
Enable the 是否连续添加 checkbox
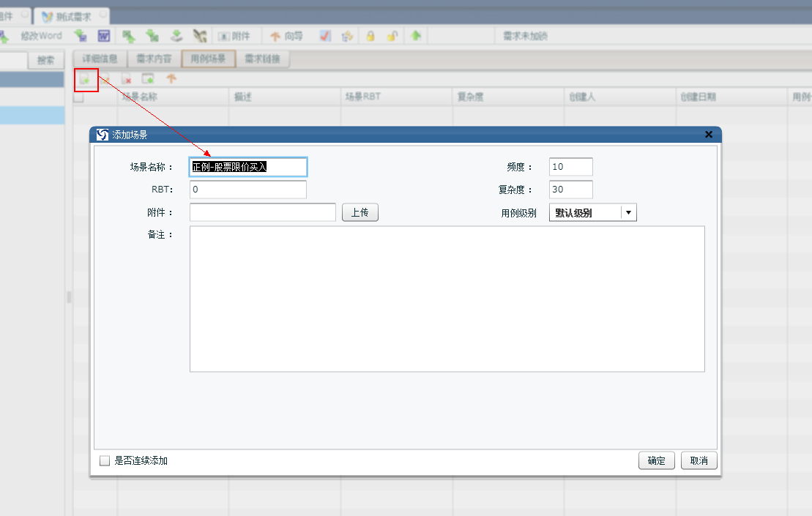click(x=105, y=460)
